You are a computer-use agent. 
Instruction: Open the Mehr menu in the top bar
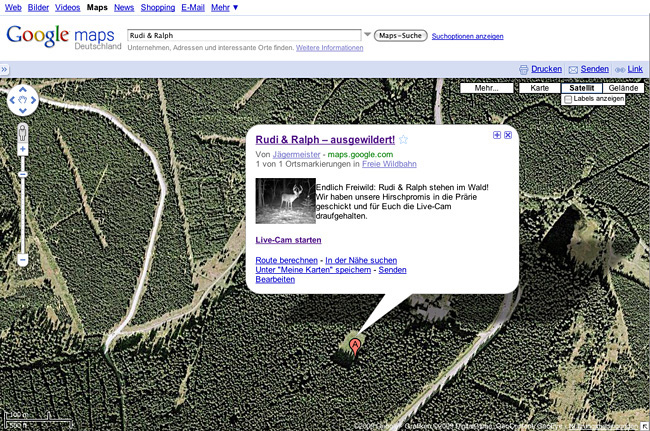pos(224,7)
